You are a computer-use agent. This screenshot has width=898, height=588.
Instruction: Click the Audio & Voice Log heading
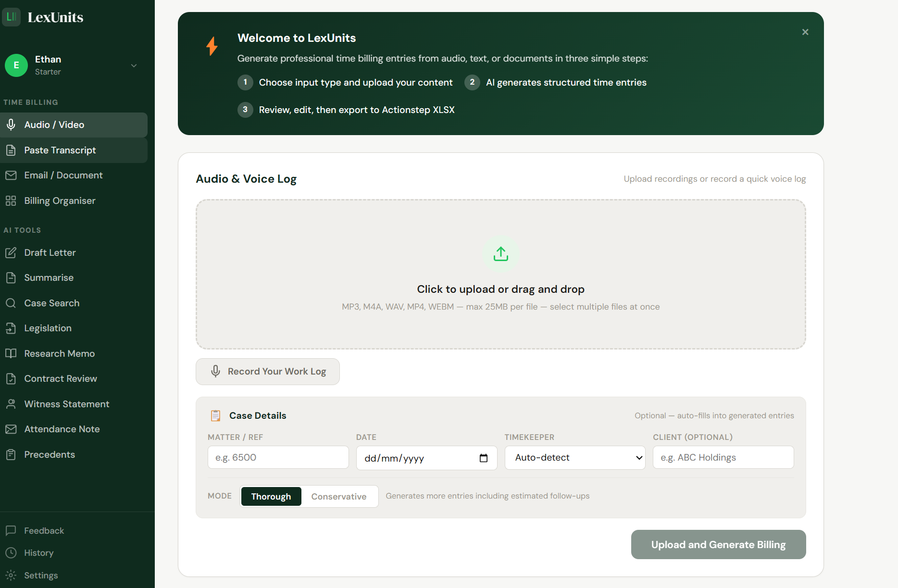click(247, 179)
